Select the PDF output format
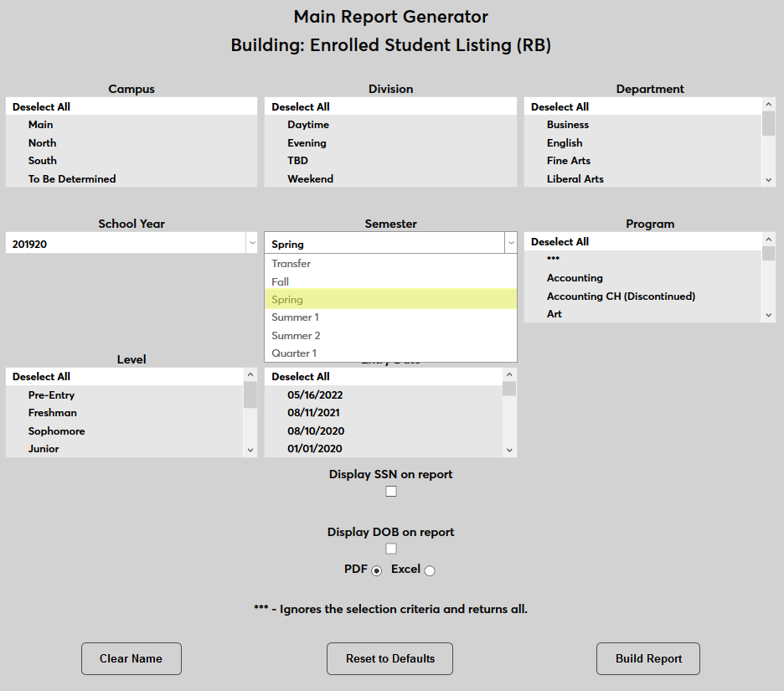The image size is (784, 691). (x=374, y=570)
